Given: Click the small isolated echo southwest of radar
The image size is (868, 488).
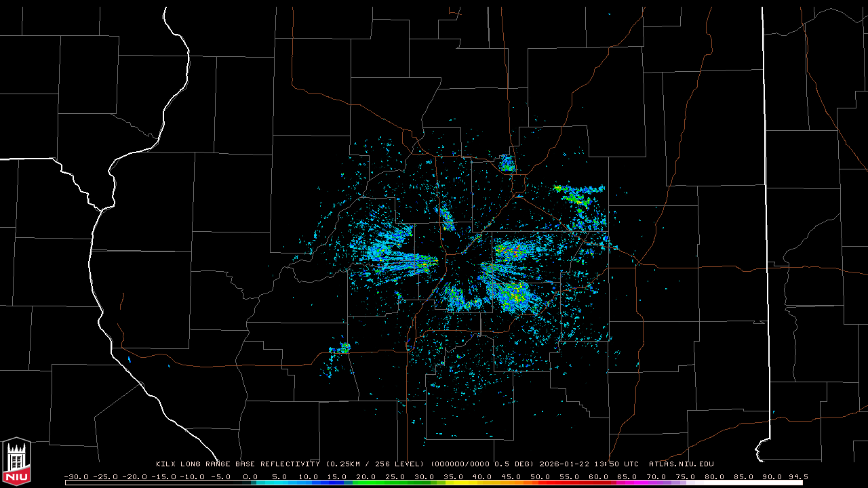Looking at the screenshot, I should (343, 348).
